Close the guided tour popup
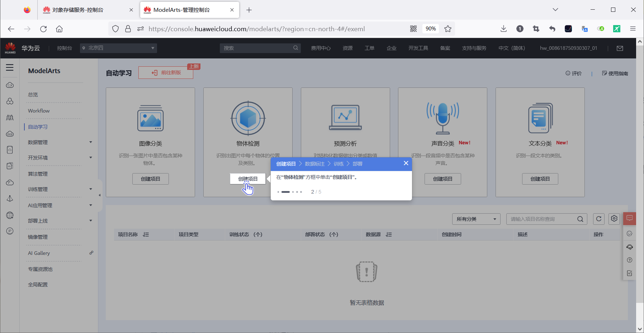644x333 pixels. tap(406, 163)
